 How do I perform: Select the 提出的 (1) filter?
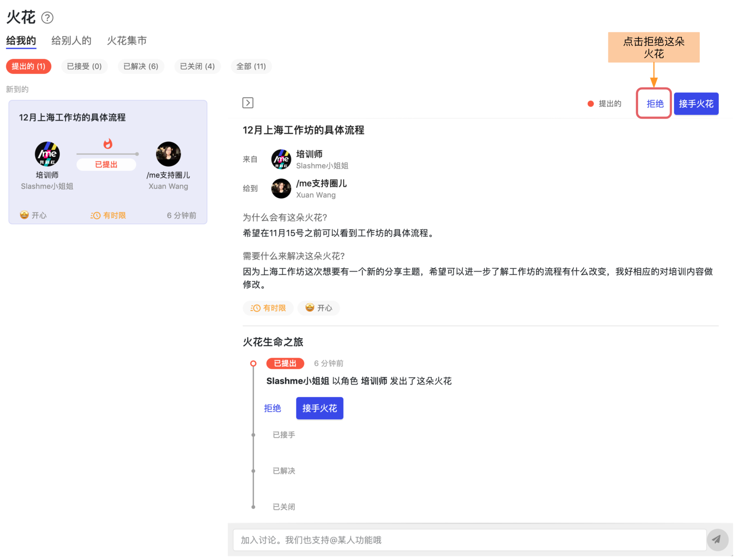28,66
